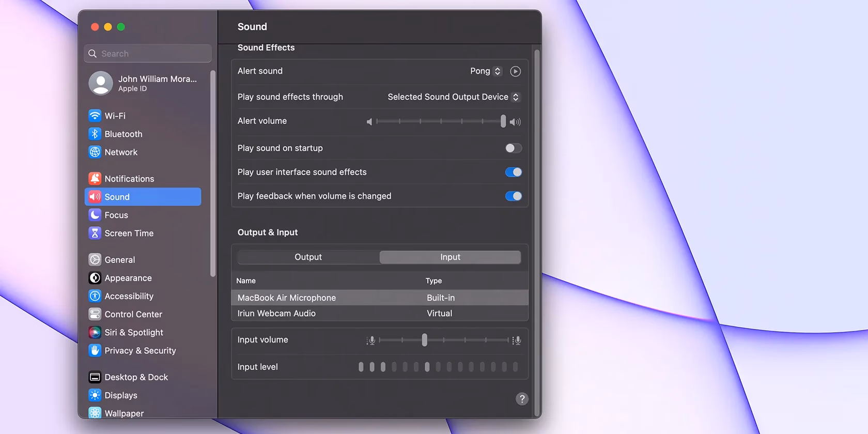Open the General gear icon

[95, 259]
